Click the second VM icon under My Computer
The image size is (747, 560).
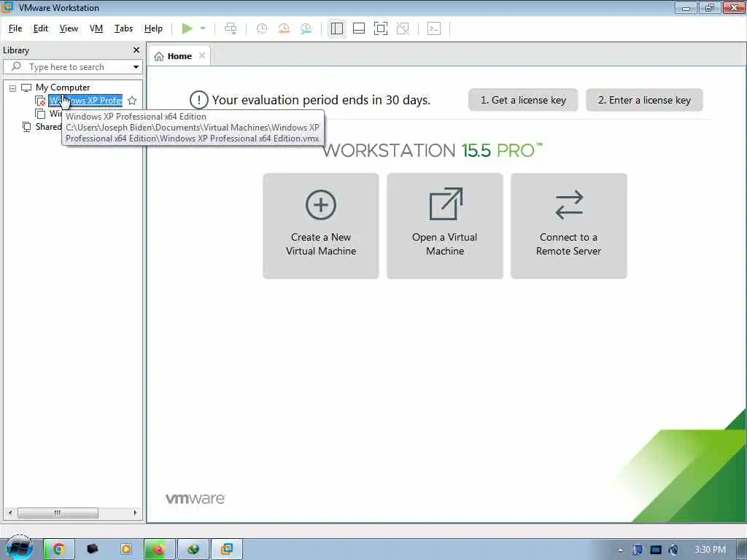[x=41, y=114]
